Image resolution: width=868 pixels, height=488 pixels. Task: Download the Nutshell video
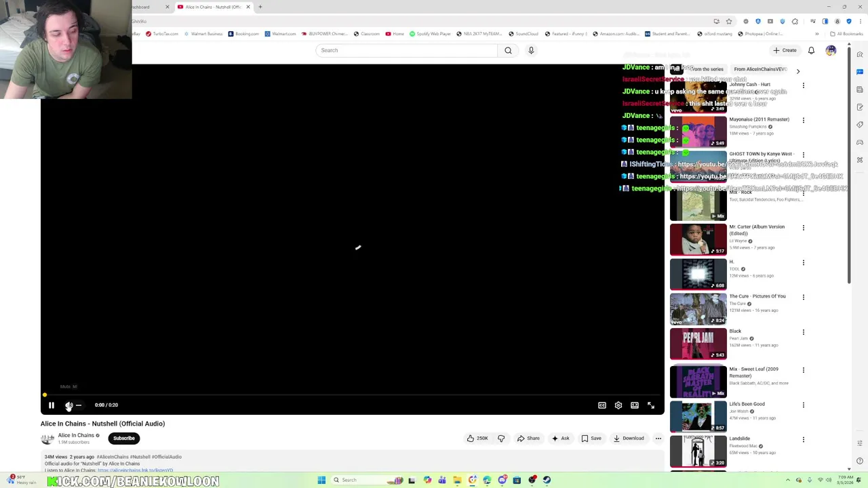pyautogui.click(x=629, y=439)
